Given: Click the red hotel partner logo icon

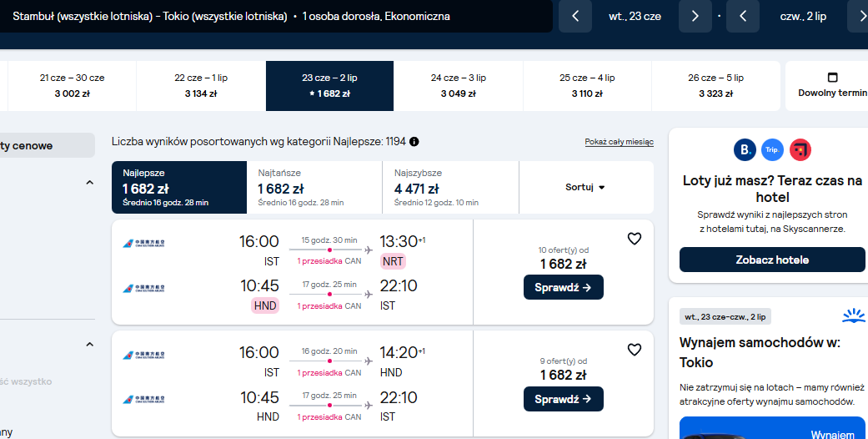Looking at the screenshot, I should point(800,149).
